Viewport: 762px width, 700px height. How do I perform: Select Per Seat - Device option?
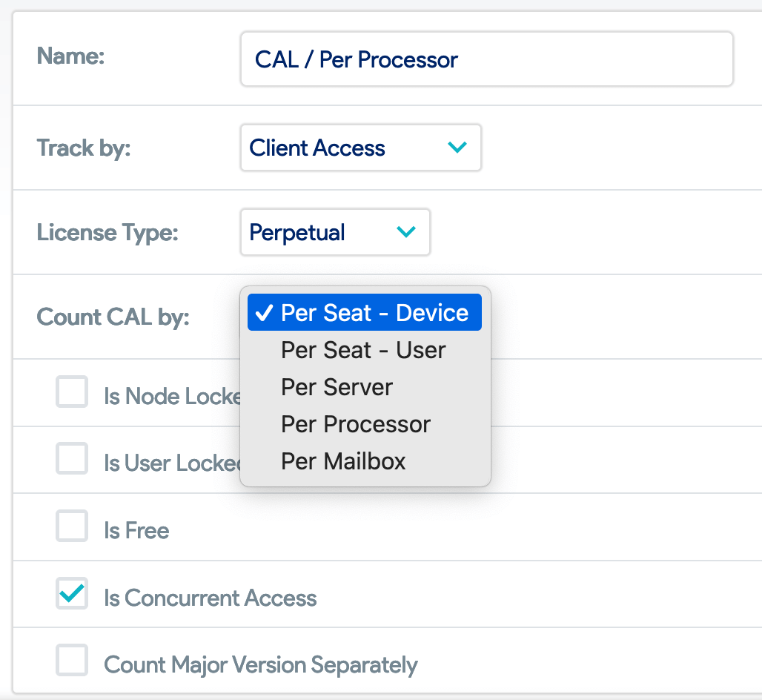coord(365,313)
